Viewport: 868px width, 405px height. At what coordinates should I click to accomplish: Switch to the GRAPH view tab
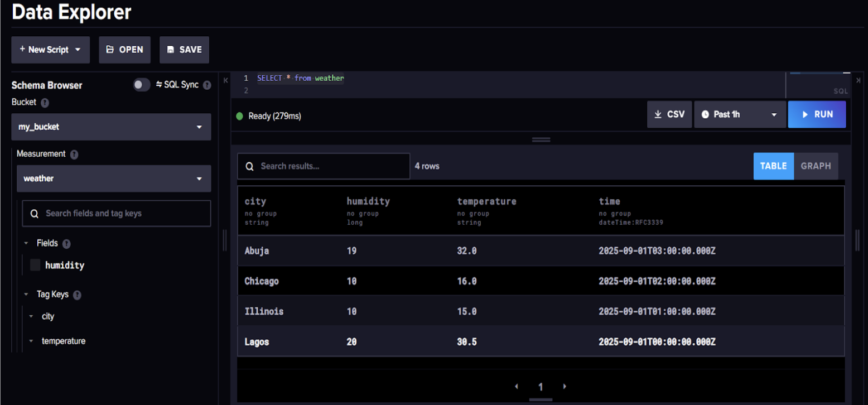[815, 166]
